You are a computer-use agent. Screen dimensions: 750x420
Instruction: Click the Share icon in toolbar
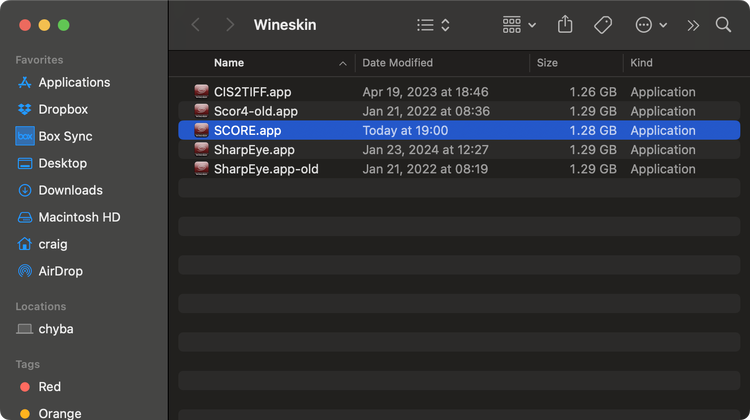pos(566,25)
